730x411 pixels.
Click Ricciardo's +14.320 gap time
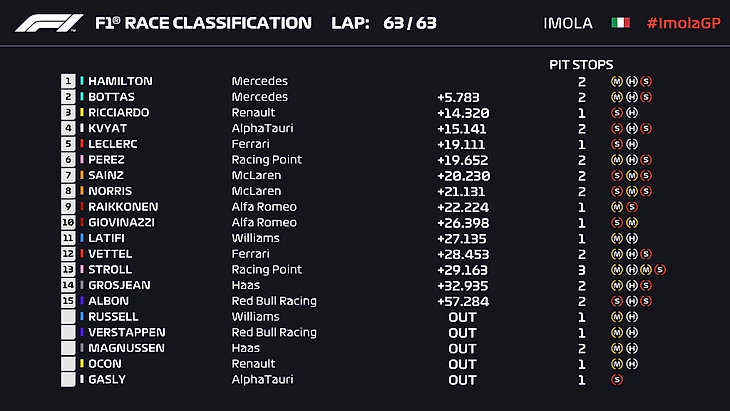461,113
